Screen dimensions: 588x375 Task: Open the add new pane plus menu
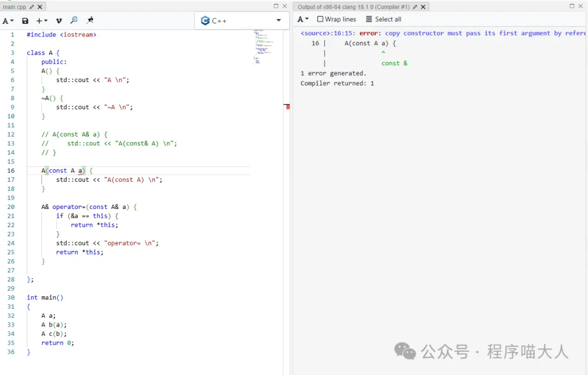41,21
